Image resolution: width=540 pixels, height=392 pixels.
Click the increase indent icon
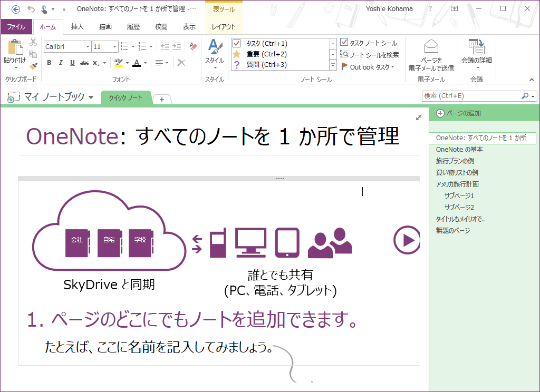click(x=177, y=46)
